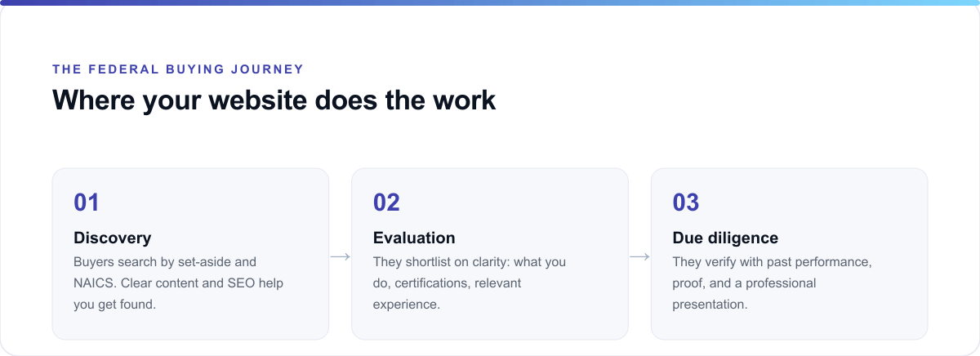Select the 02 step number
Image resolution: width=980 pixels, height=356 pixels.
pyautogui.click(x=386, y=202)
